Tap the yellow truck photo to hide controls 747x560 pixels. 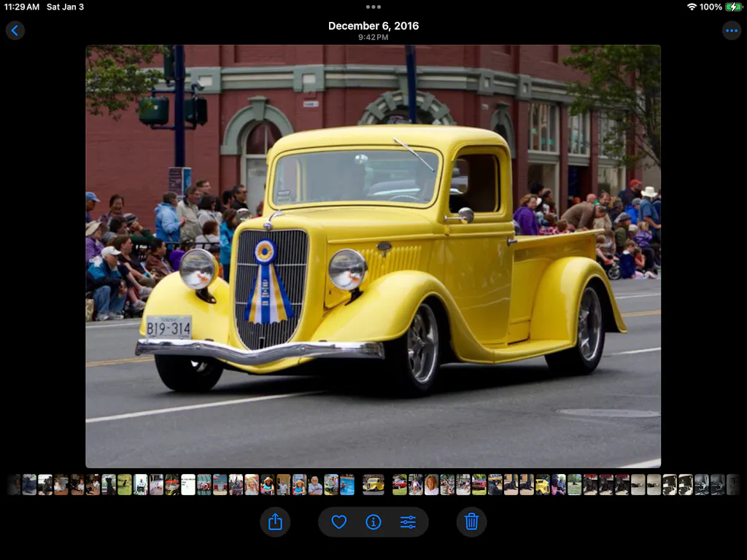[x=373, y=255]
